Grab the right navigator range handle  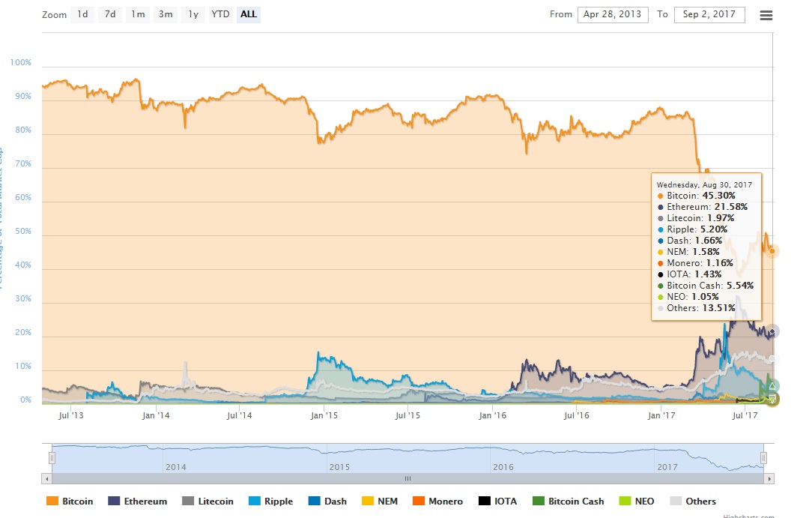coord(763,458)
